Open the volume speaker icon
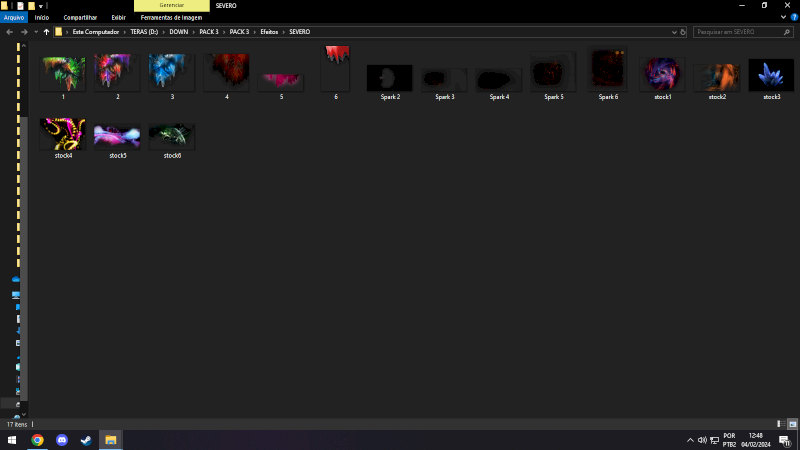 coord(702,440)
